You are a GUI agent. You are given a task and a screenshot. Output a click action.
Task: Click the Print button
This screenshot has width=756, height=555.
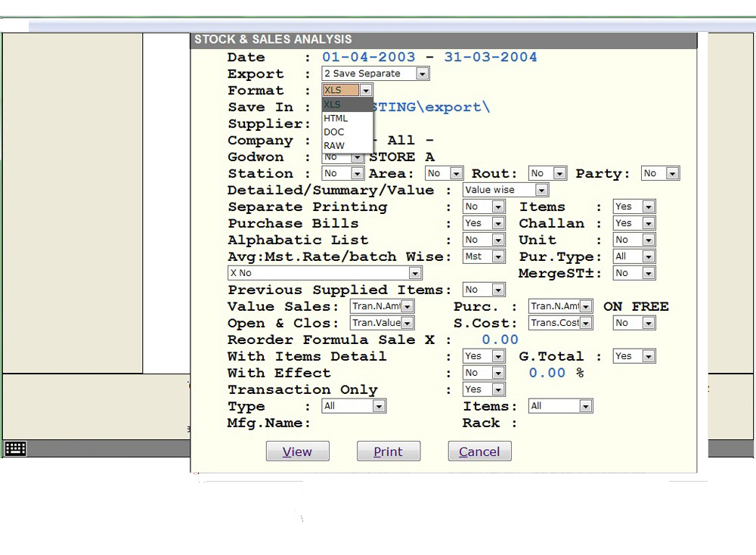[388, 451]
